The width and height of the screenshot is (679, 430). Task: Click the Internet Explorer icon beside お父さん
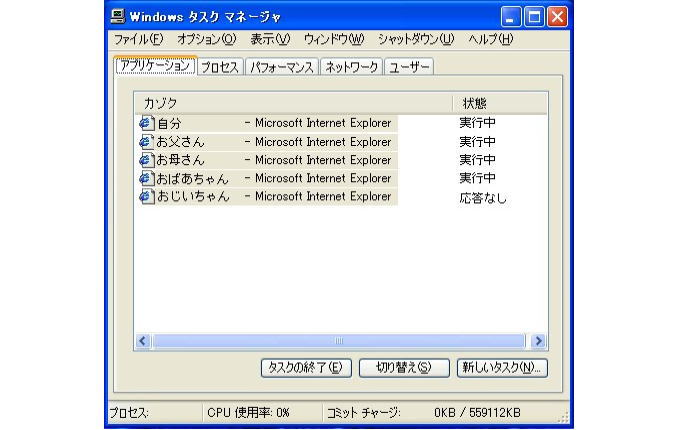coord(147,142)
